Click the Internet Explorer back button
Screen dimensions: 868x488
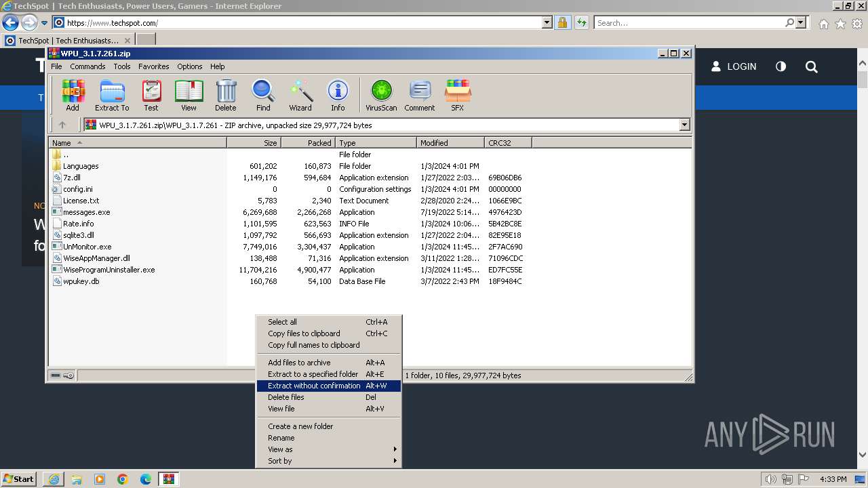pos(10,23)
